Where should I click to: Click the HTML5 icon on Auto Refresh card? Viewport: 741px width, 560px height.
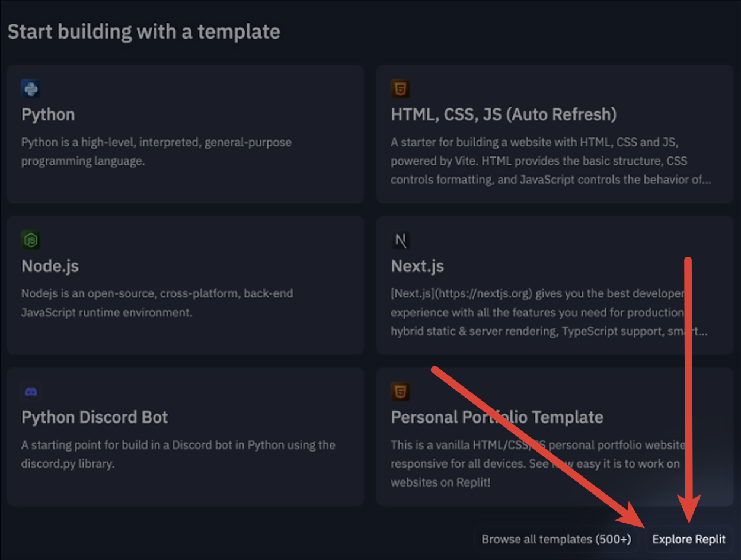point(401,89)
